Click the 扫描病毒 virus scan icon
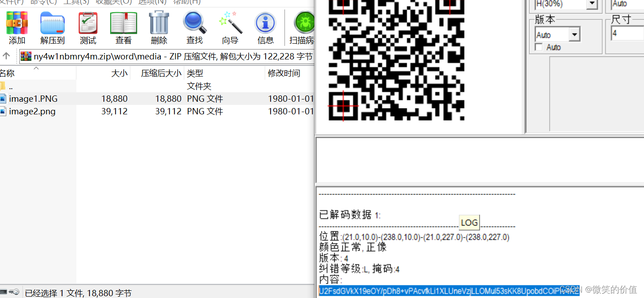The image size is (644, 298). click(303, 23)
